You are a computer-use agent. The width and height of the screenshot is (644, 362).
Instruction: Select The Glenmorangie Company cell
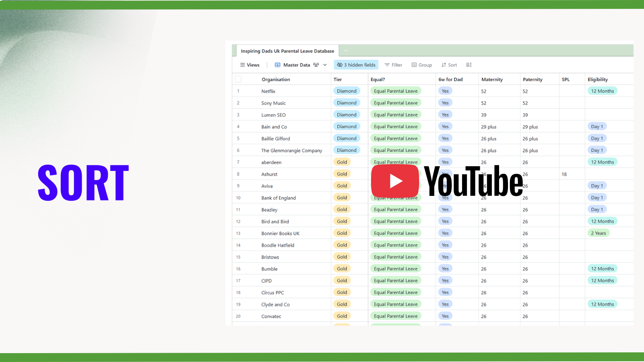click(x=291, y=151)
